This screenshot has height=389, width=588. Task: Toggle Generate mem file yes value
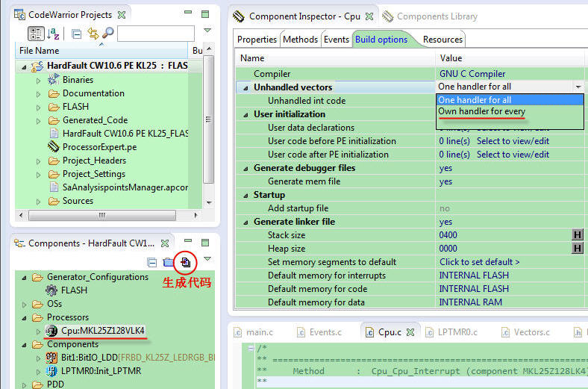click(x=445, y=181)
